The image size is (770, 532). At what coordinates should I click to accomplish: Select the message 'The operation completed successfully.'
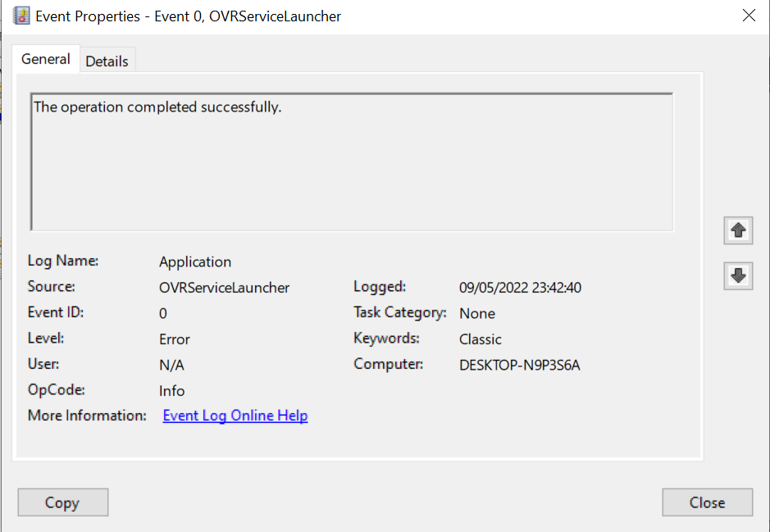157,107
